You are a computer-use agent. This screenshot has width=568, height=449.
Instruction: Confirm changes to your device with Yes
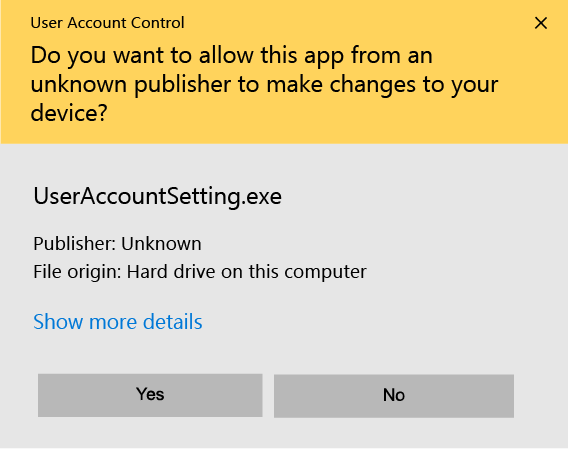pyautogui.click(x=150, y=395)
